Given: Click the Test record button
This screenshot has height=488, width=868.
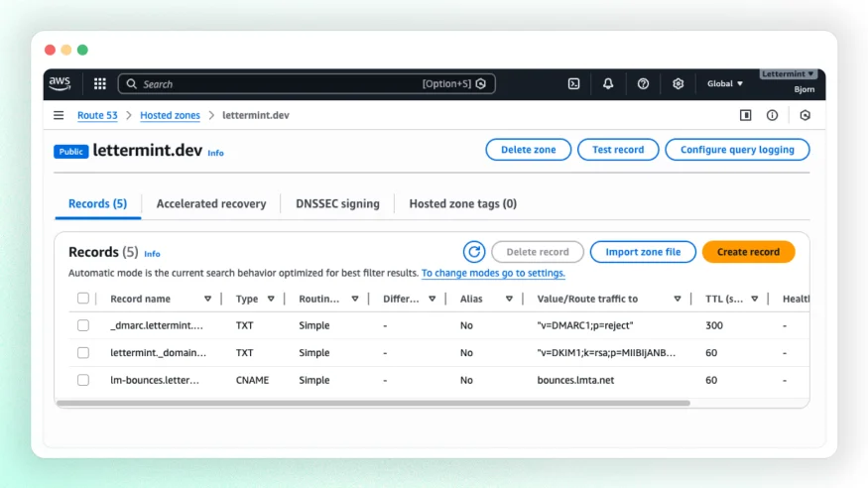Looking at the screenshot, I should (x=618, y=150).
